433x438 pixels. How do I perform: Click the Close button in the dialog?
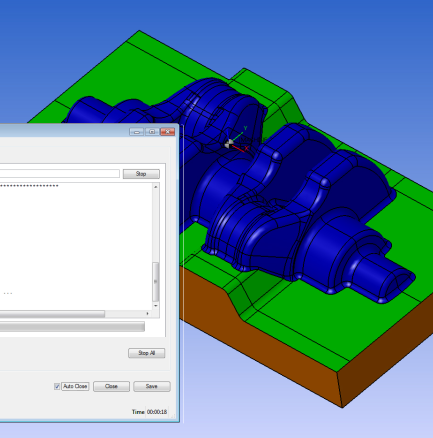[111, 386]
